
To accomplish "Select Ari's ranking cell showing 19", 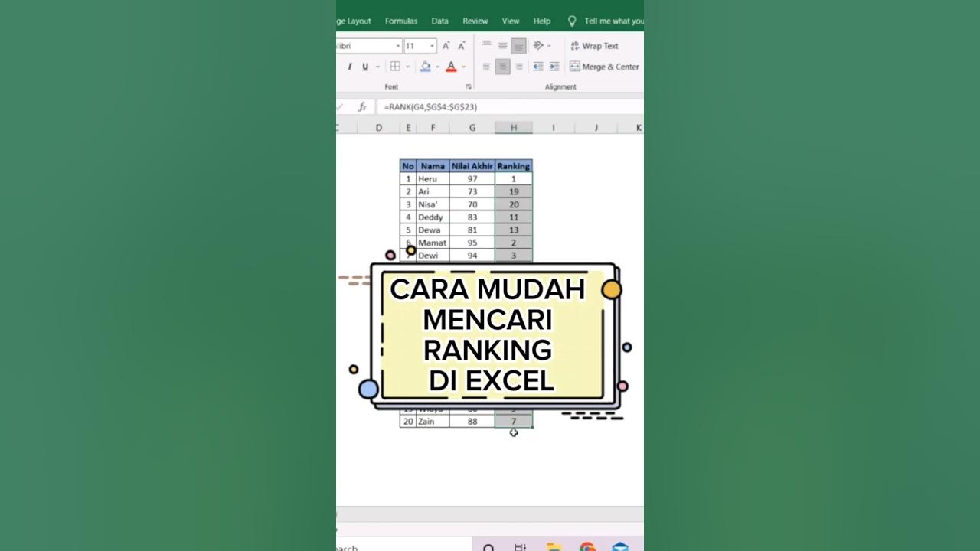I will click(x=514, y=191).
